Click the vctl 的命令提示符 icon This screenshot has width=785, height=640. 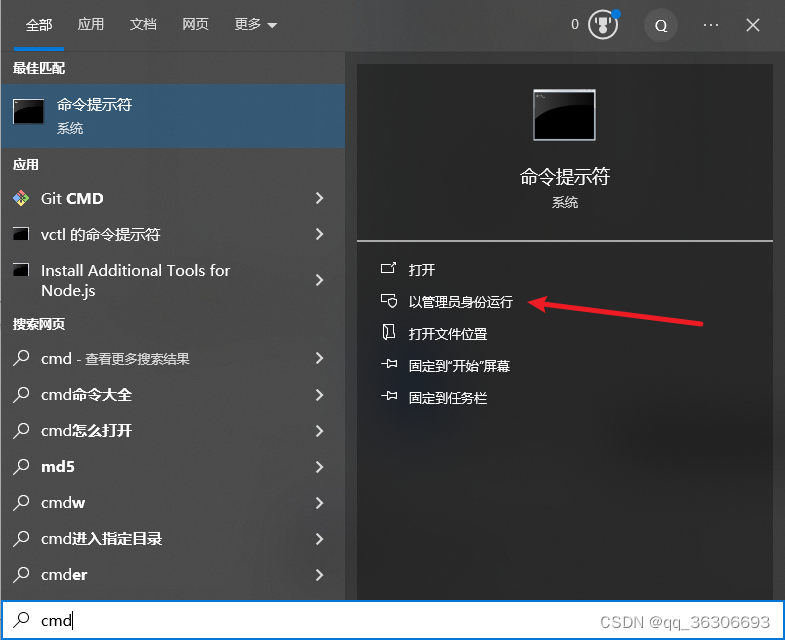click(21, 234)
